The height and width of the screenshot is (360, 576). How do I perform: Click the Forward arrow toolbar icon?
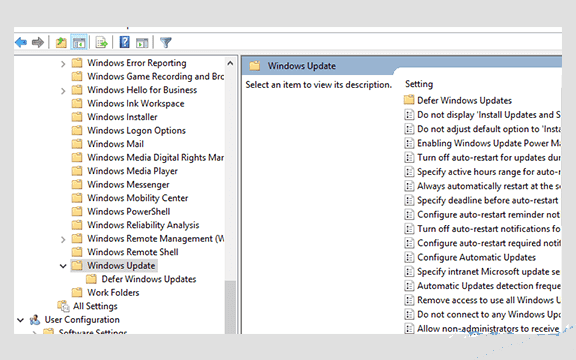[37, 43]
